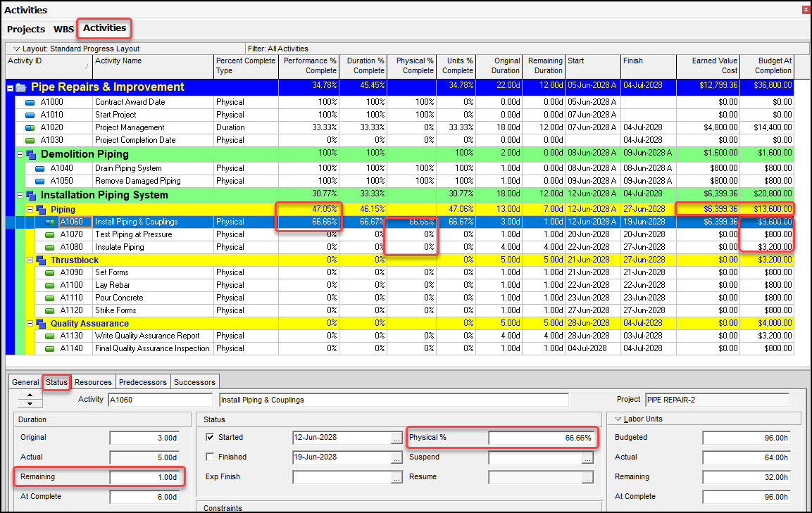This screenshot has height=513, width=812.
Task: Collapse the Installation Piping System group
Action: [20, 195]
